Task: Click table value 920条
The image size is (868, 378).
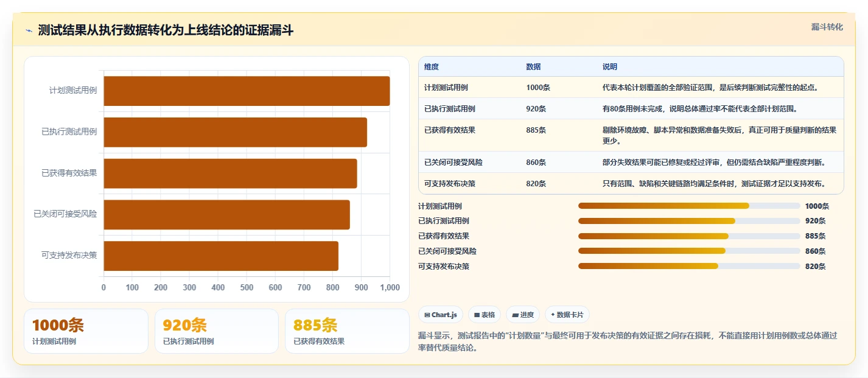Action: click(x=536, y=108)
